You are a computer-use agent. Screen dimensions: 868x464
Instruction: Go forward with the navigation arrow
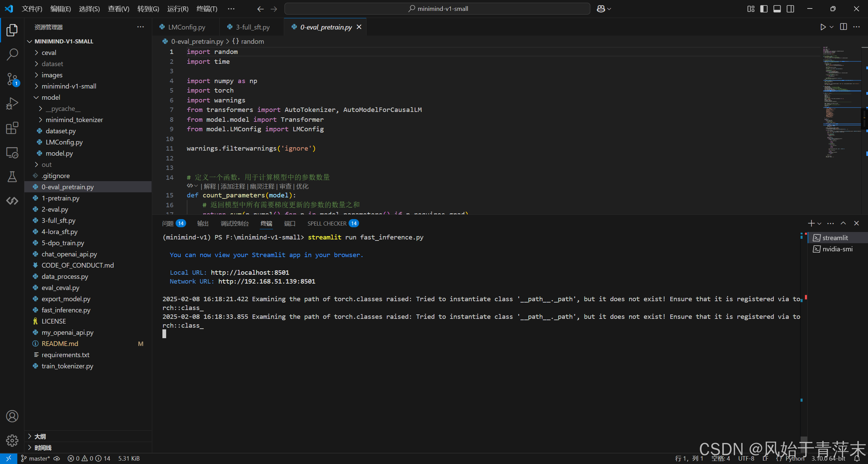(274, 9)
